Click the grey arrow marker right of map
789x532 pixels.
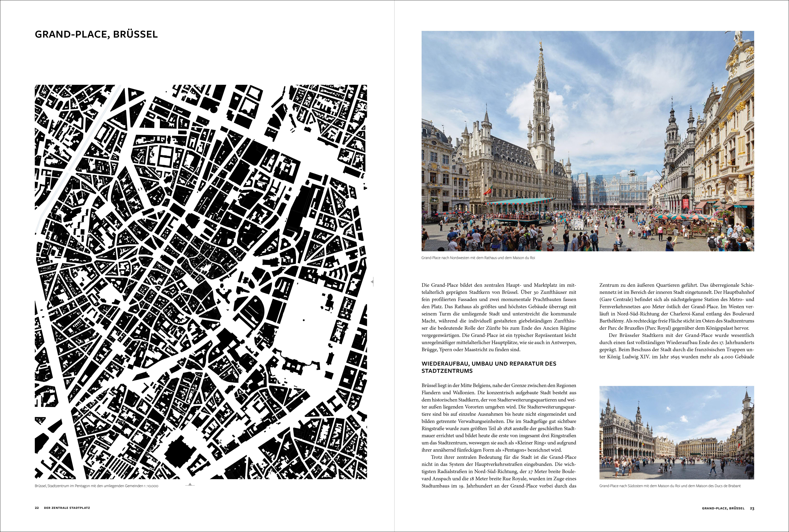pos(372,282)
